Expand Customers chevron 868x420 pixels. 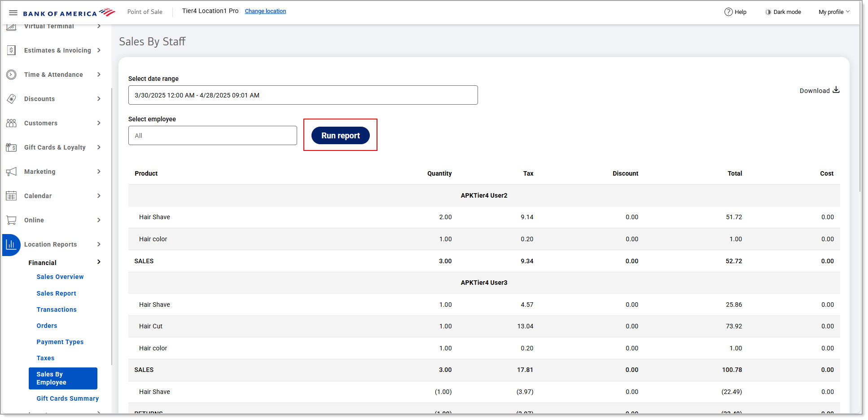pos(99,123)
